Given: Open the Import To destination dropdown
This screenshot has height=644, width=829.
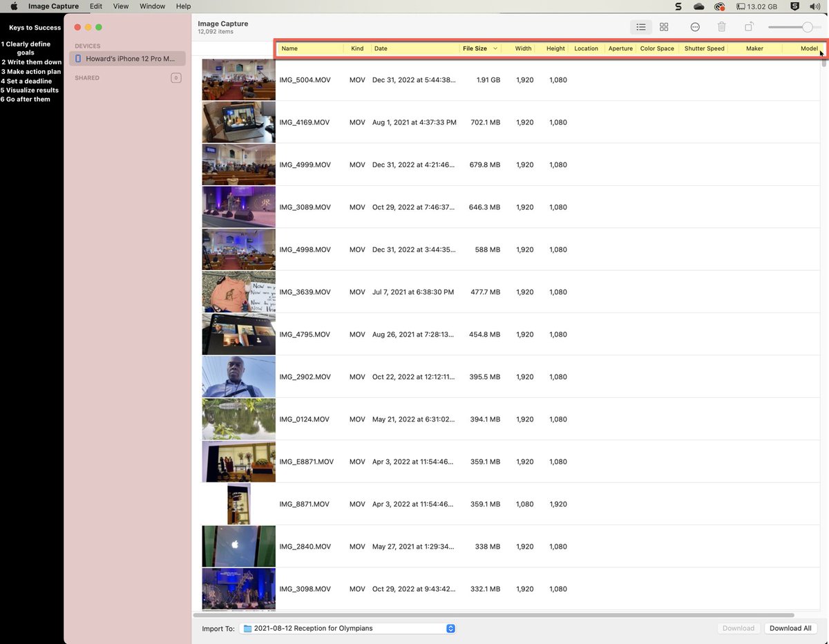Looking at the screenshot, I should (x=450, y=628).
